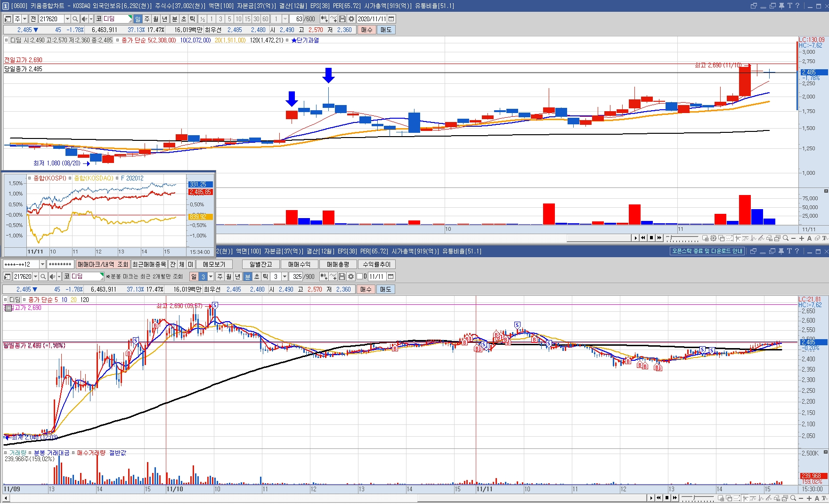Toggle weekly '주' period in upper chart

pos(146,19)
